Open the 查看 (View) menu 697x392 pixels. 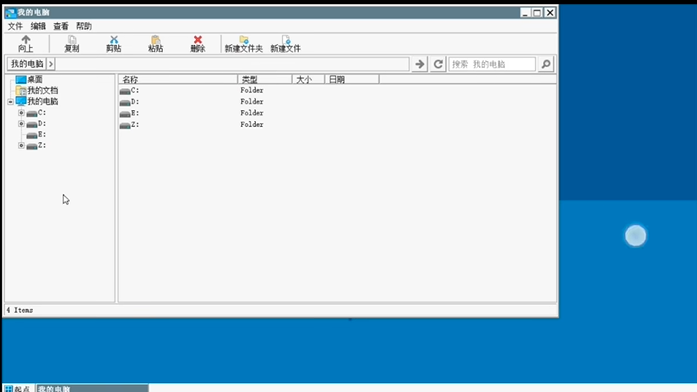tap(61, 26)
